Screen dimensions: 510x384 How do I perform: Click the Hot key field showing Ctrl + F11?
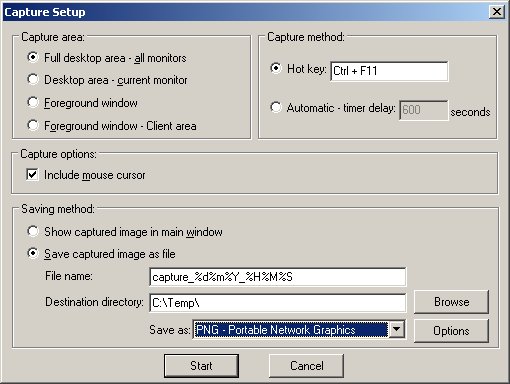coord(389,71)
